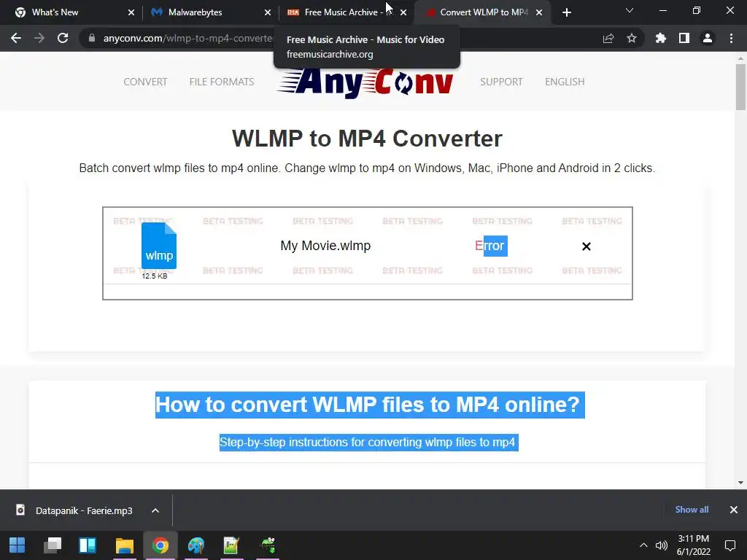Open the green frog taskbar app
The image size is (747, 560).
tap(268, 545)
